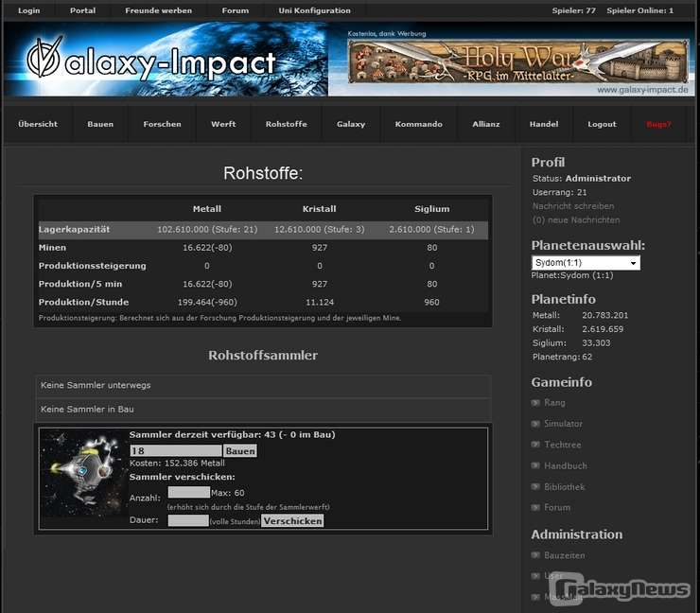The image size is (700, 613).
Task: Click the Bauen button next to 18
Action: click(240, 451)
